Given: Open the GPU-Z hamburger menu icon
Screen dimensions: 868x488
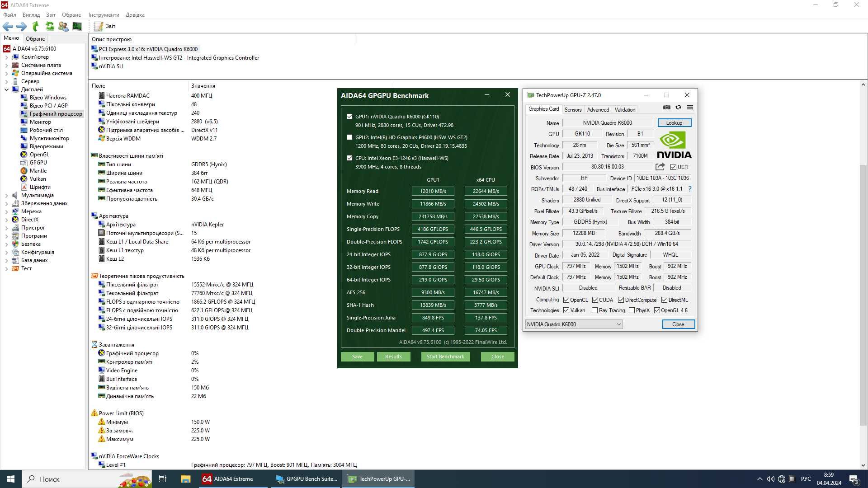Looking at the screenshot, I should pyautogui.click(x=690, y=107).
